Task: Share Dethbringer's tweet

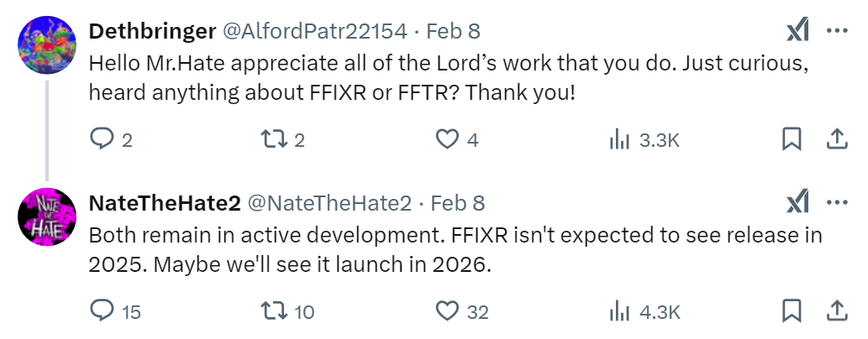Action: pos(837,139)
